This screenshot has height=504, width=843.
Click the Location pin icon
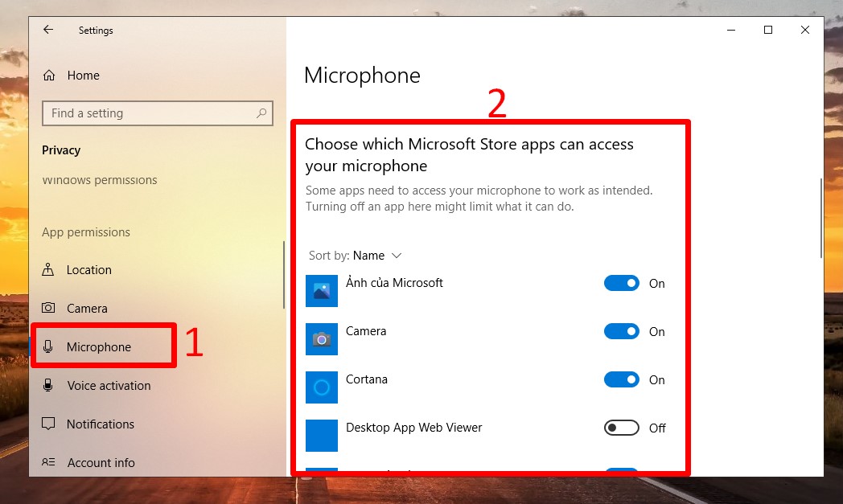point(49,270)
